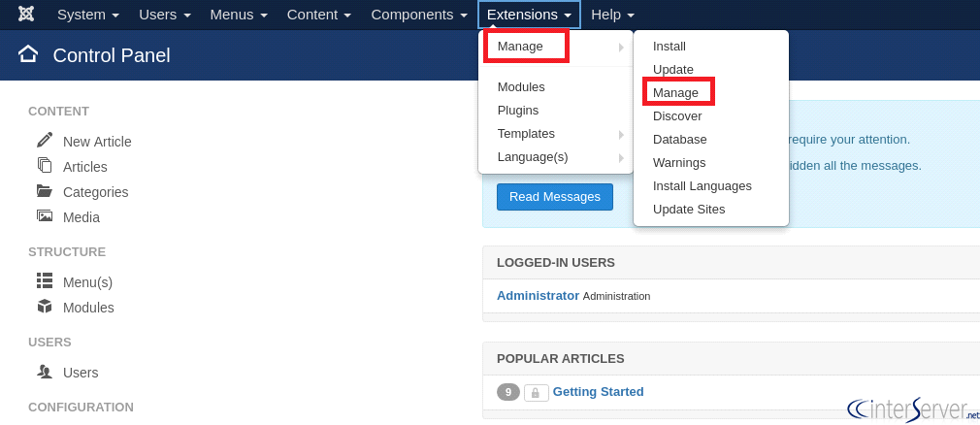Click the Joomla logo icon

pyautogui.click(x=25, y=15)
